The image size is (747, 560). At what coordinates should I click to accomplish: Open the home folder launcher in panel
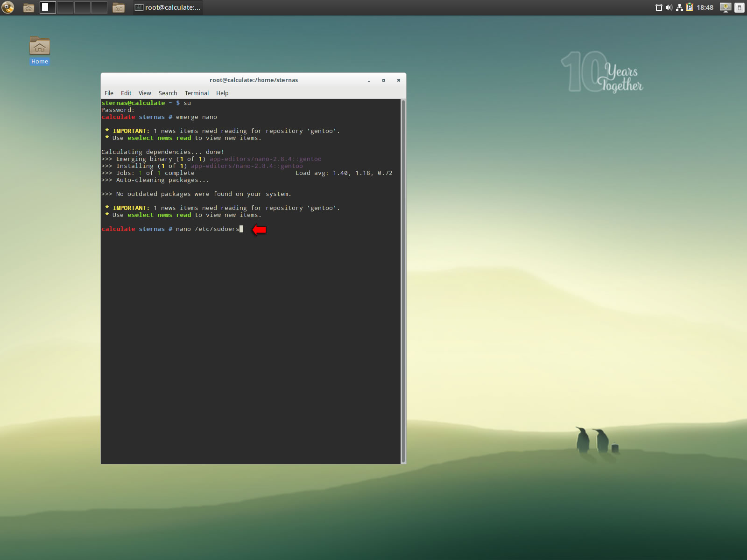(x=28, y=7)
